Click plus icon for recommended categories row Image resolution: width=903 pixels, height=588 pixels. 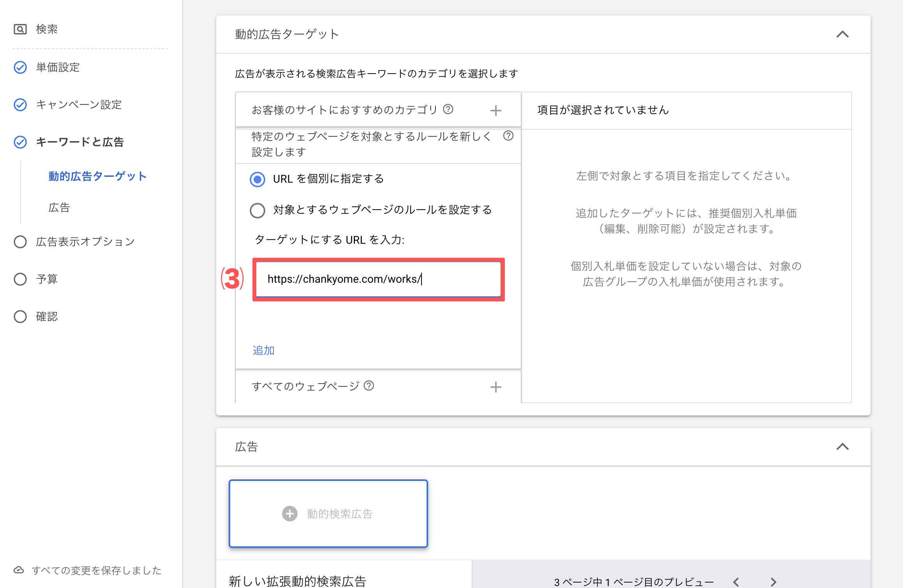point(496,111)
